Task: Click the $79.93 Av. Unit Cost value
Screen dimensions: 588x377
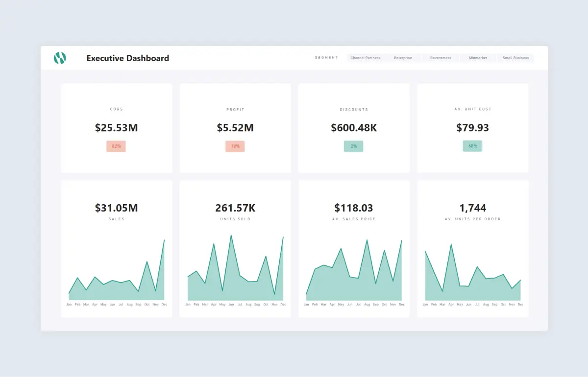Action: 472,128
